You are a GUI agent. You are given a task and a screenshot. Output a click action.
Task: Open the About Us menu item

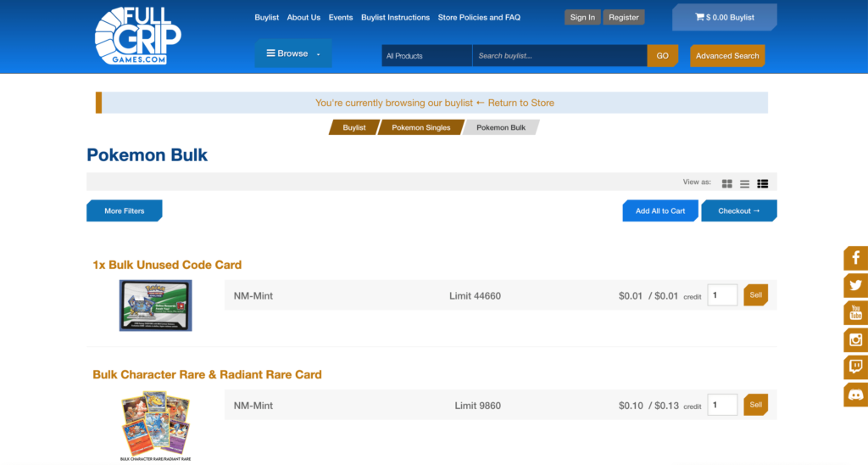tap(303, 17)
